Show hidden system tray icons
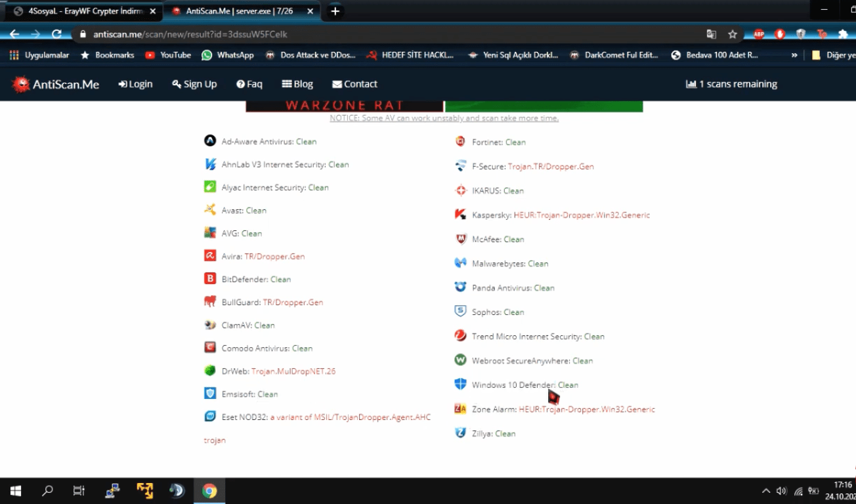The width and height of the screenshot is (856, 504). [x=765, y=490]
